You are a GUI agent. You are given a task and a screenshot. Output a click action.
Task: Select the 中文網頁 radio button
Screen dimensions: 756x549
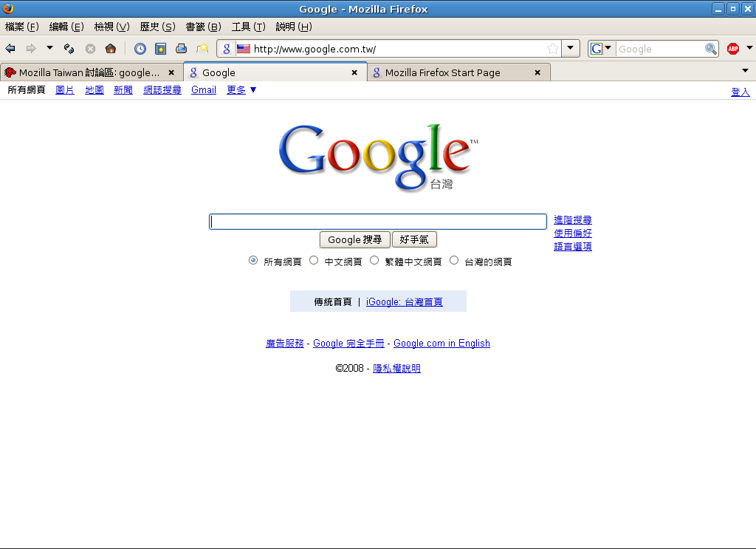pos(314,260)
